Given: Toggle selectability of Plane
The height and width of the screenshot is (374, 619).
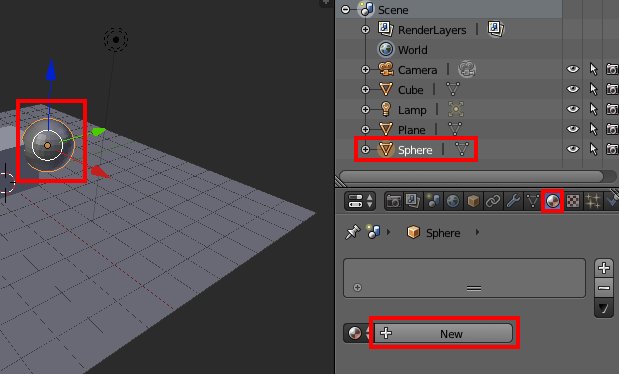Looking at the screenshot, I should 593,129.
